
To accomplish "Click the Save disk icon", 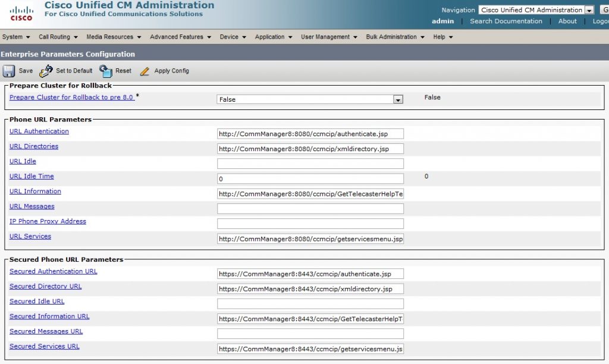I will pos(9,71).
